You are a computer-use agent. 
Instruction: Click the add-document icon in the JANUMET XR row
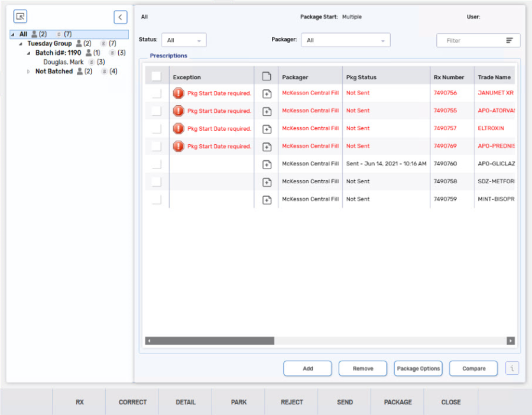pos(267,93)
